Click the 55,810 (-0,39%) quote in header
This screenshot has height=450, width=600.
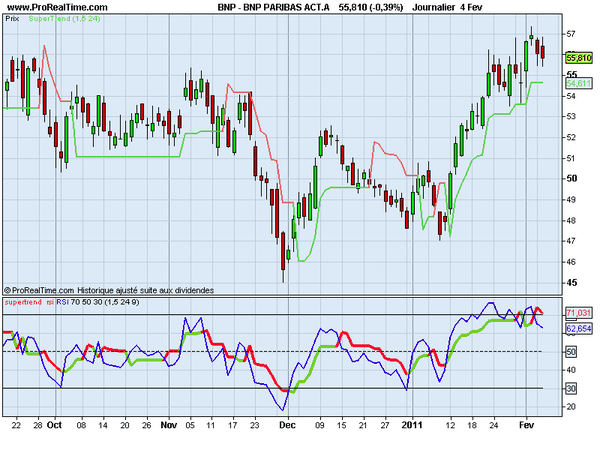click(370, 7)
